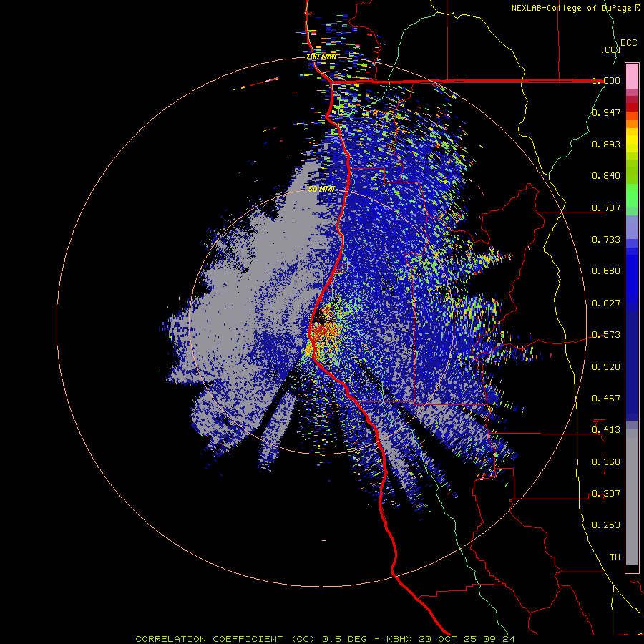
Task: Click the 0.893 scale value
Action: click(606, 144)
